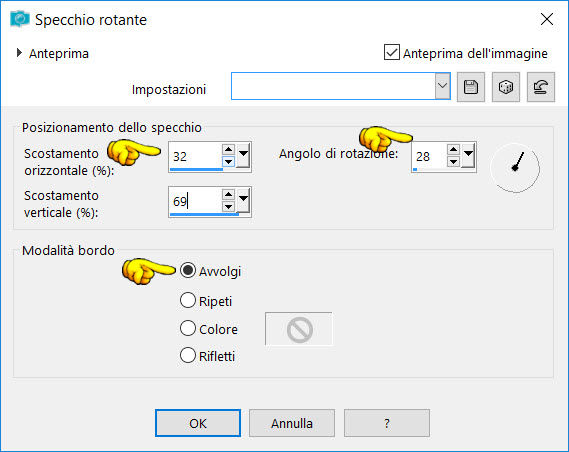Click the randomize parameters dice icon
Screen dimensions: 569x452
click(506, 87)
